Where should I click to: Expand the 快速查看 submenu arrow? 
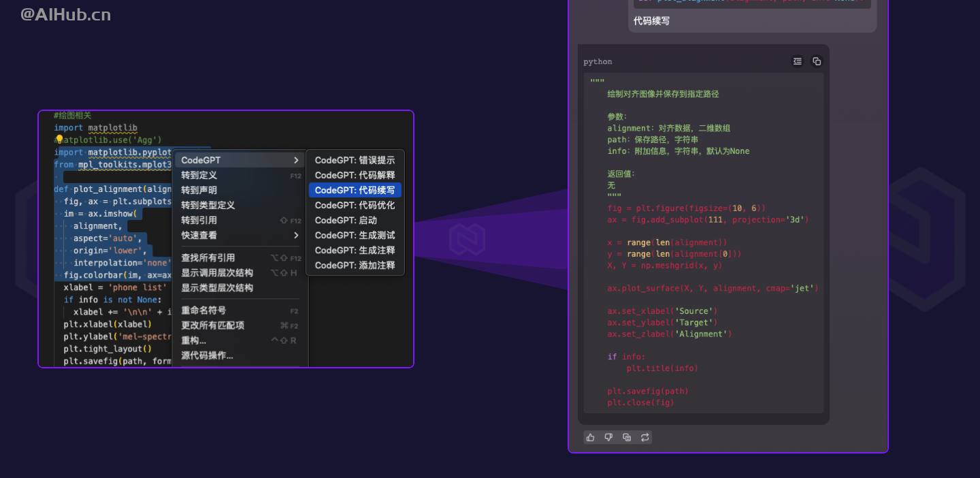click(296, 235)
